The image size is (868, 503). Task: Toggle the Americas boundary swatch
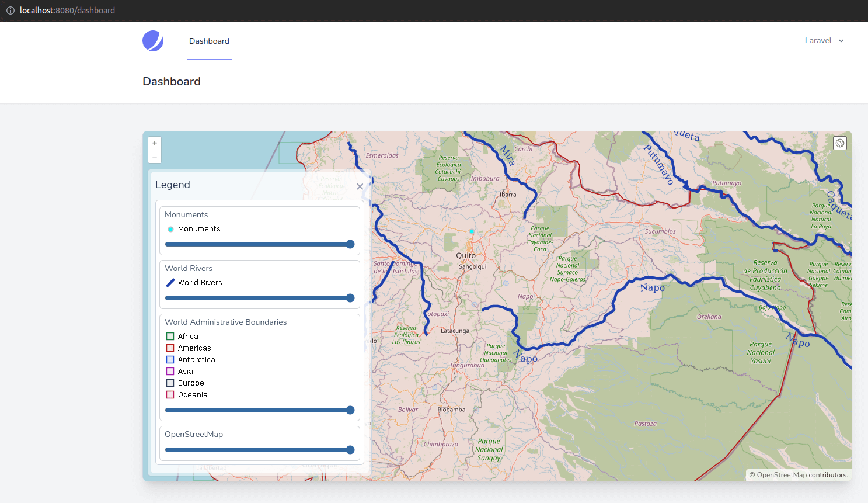tap(170, 348)
